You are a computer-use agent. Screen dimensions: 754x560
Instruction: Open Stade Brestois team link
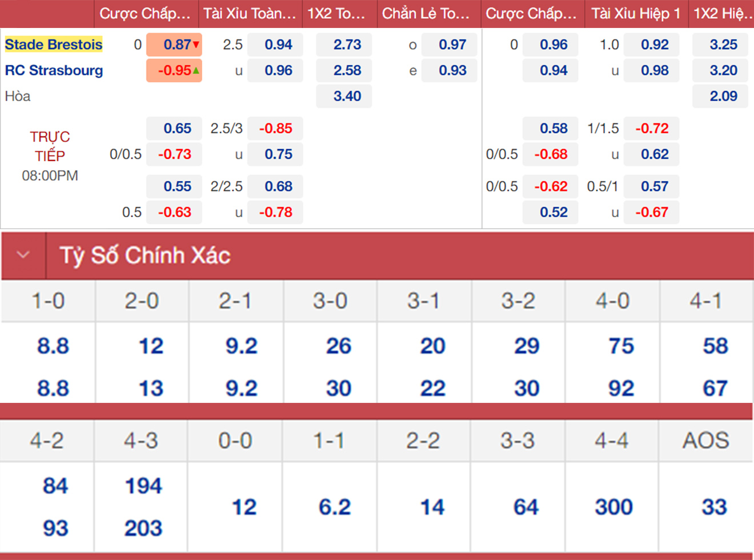[x=54, y=45]
